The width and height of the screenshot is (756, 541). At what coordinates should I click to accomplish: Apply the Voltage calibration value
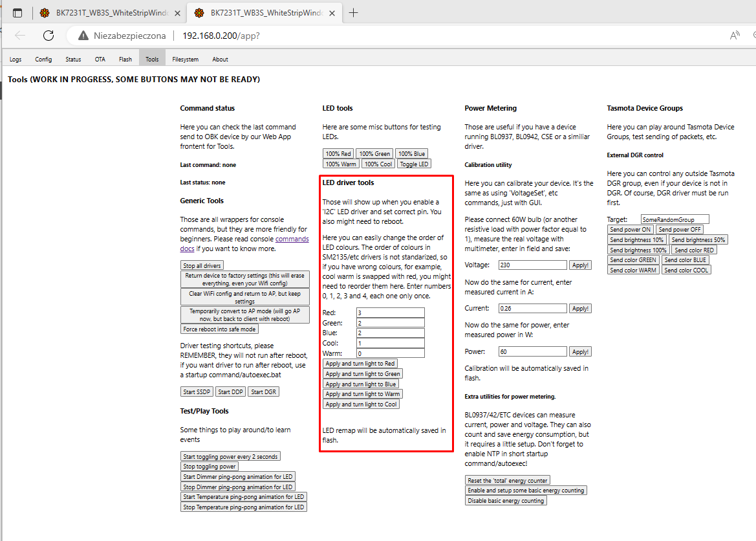click(x=580, y=265)
